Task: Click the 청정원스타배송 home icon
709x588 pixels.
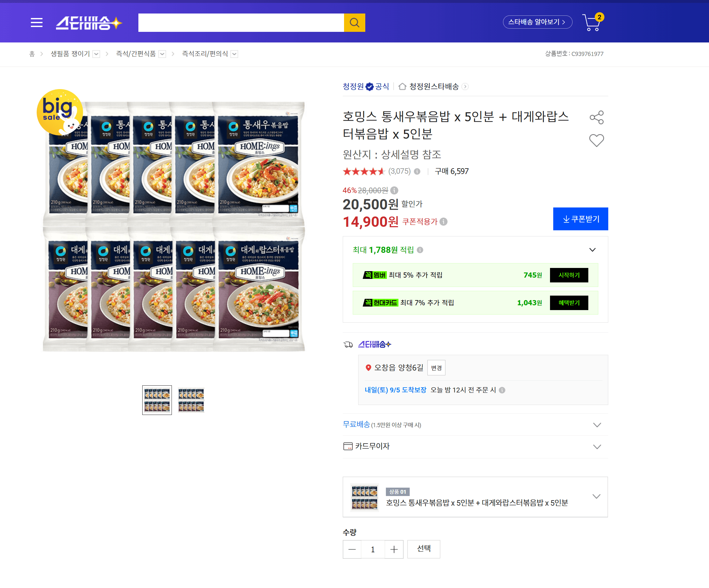Action: (402, 87)
